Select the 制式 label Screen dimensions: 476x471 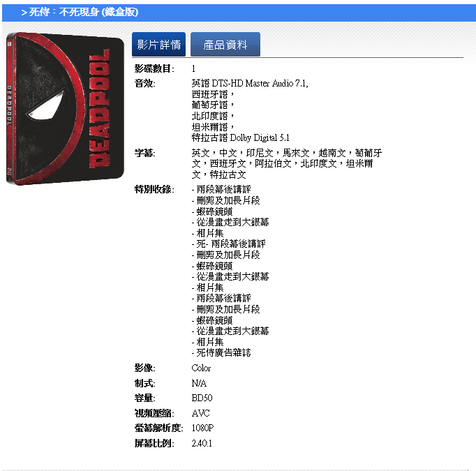point(144,383)
